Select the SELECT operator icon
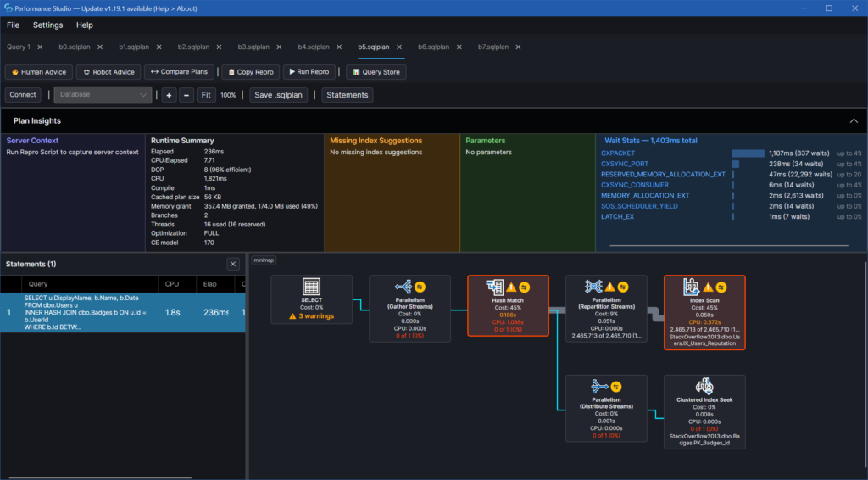Image resolution: width=868 pixels, height=480 pixels. [312, 287]
